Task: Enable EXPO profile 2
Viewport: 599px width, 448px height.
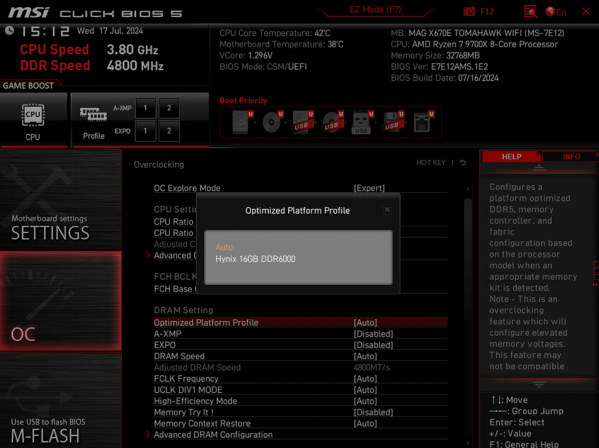Action: (x=169, y=131)
